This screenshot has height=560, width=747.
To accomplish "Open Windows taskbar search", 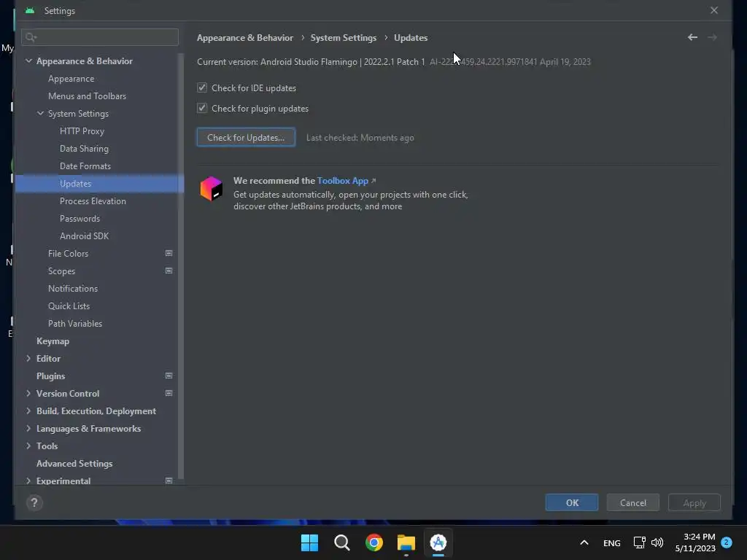I will pyautogui.click(x=341, y=542).
